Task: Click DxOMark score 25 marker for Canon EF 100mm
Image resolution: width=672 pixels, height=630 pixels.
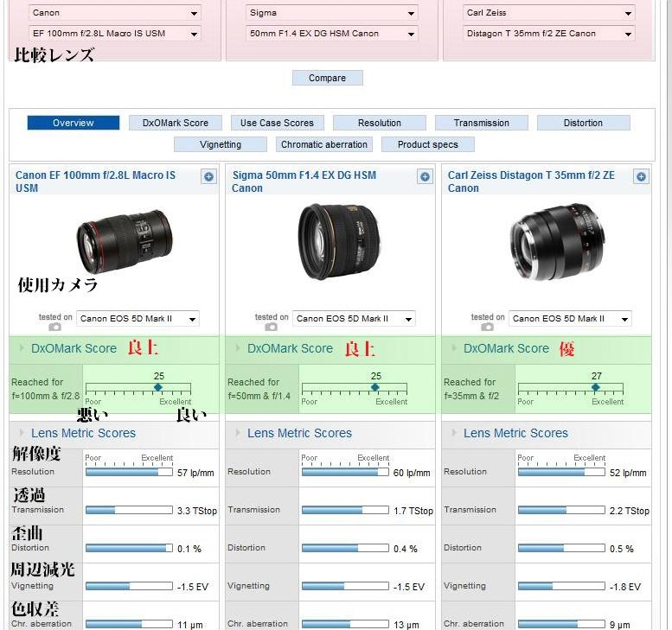Action: pyautogui.click(x=158, y=387)
